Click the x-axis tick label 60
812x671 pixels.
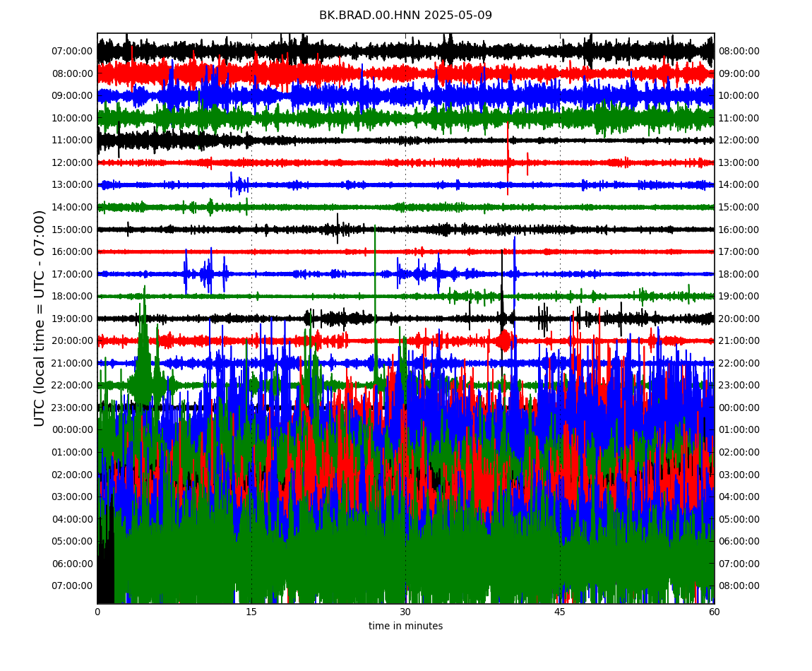(x=714, y=612)
